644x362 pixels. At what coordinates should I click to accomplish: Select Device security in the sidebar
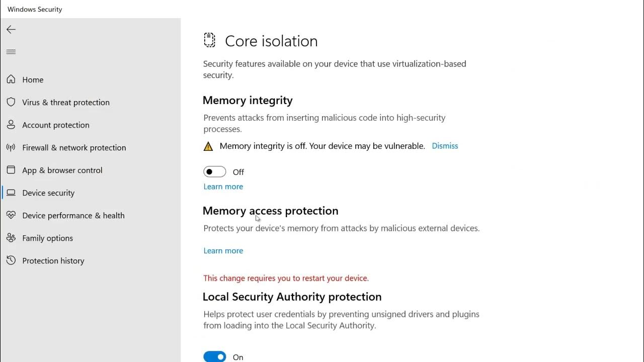click(x=48, y=193)
